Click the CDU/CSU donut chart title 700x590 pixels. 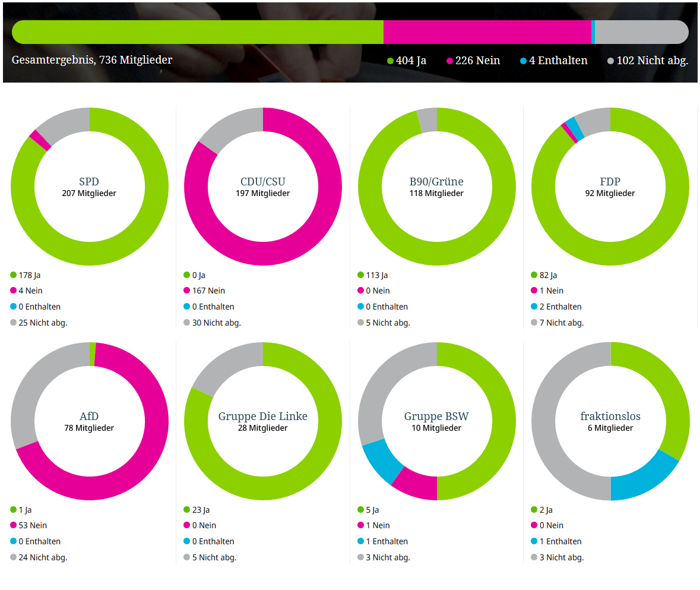(263, 181)
